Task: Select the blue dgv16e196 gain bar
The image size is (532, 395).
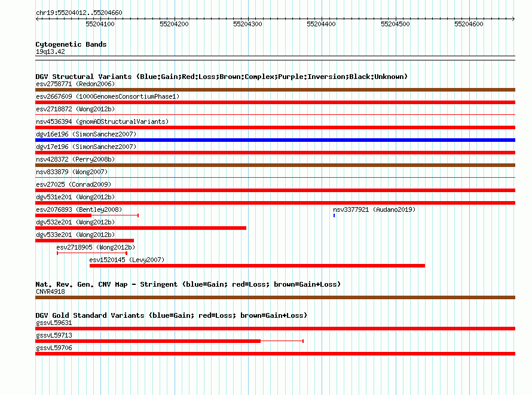Action: click(275, 140)
